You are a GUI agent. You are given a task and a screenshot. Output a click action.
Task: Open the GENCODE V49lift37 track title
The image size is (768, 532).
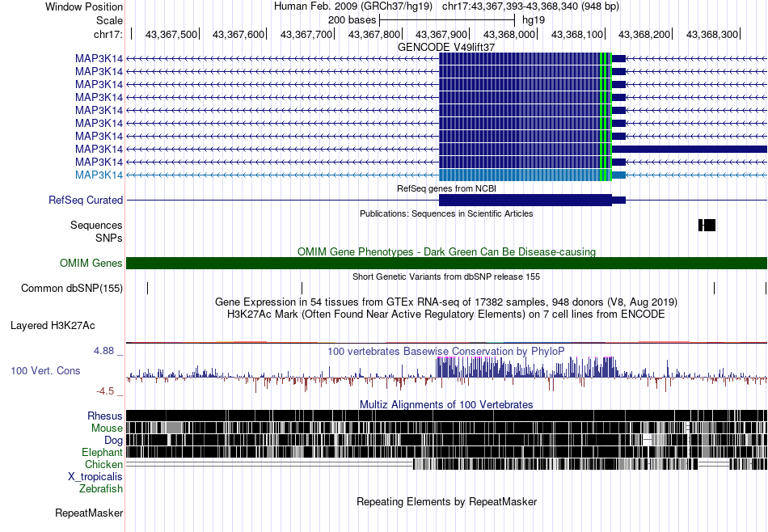click(x=446, y=47)
